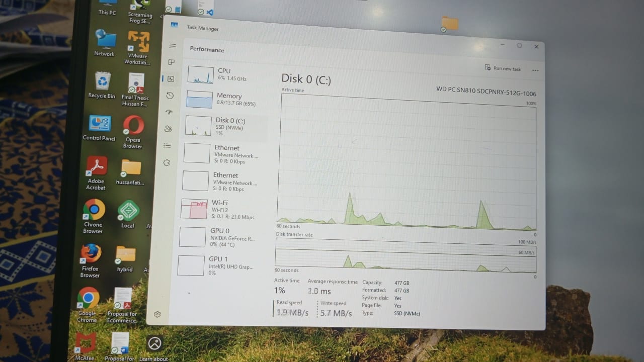Select the This PC desktop icon
The height and width of the screenshot is (362, 644).
pyautogui.click(x=107, y=7)
